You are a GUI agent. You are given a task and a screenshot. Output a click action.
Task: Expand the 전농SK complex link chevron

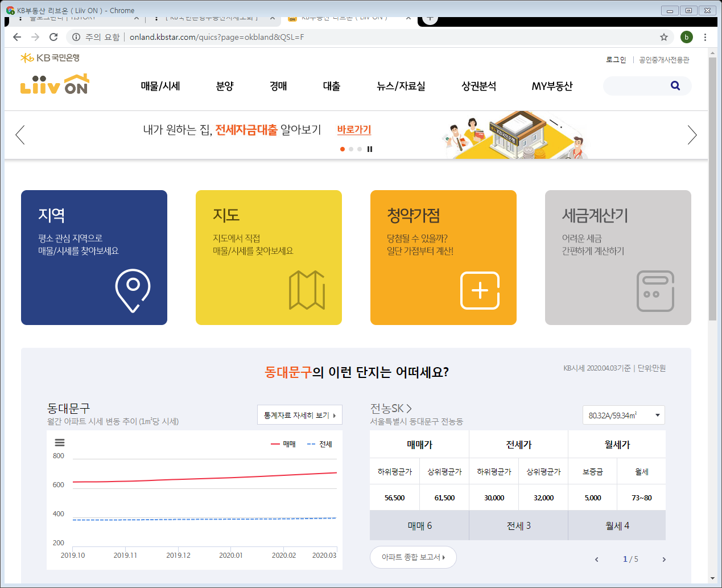(409, 408)
